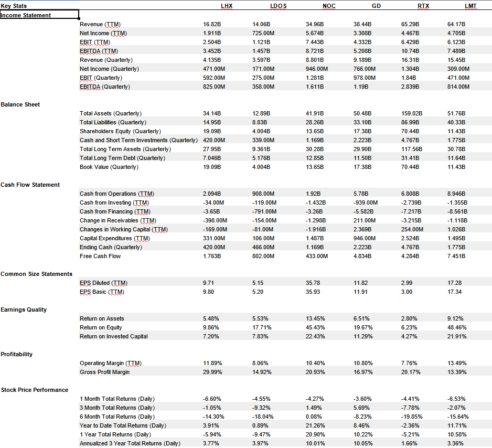Image resolution: width=492 pixels, height=448 pixels.
Task: Click Book Value (Quarterly) label
Action: (109, 167)
